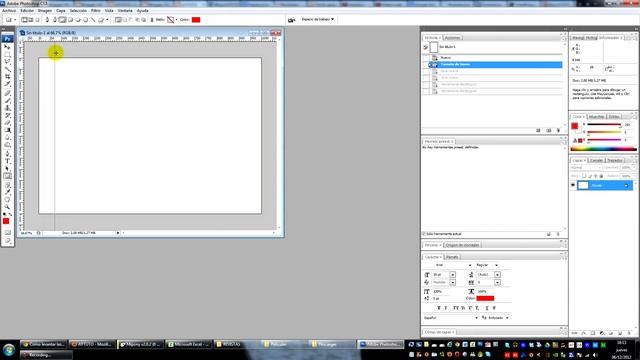The height and width of the screenshot is (360, 640).
Task: Add layer style fx in Layers panel
Action: pos(584,333)
